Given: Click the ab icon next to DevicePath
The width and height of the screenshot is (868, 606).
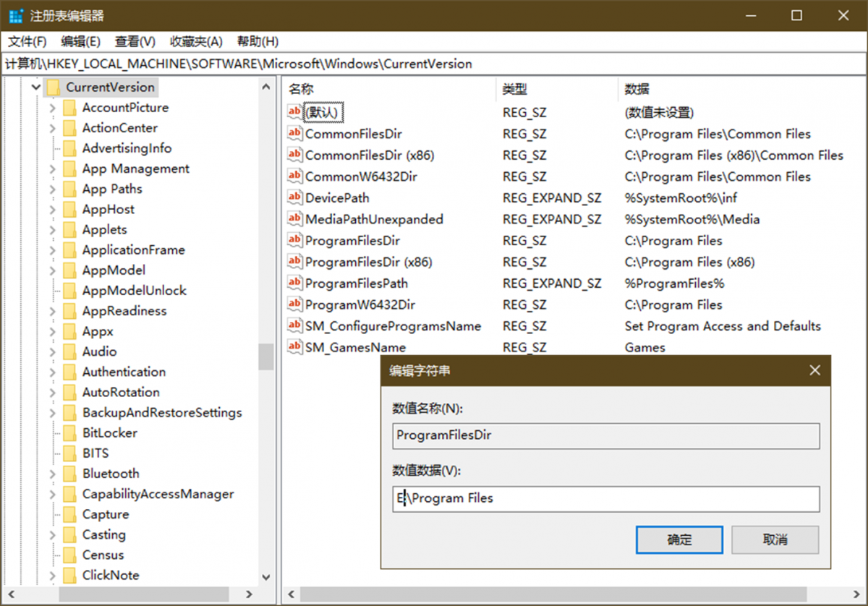Looking at the screenshot, I should (x=294, y=197).
